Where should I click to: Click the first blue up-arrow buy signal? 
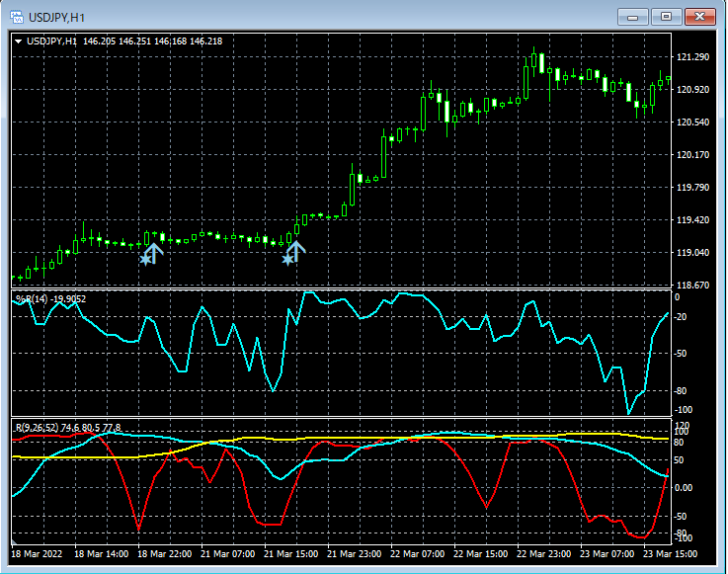pos(155,250)
